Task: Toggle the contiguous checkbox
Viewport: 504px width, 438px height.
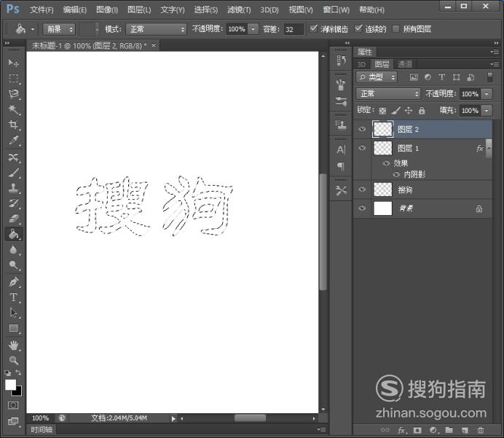Action: [358, 29]
